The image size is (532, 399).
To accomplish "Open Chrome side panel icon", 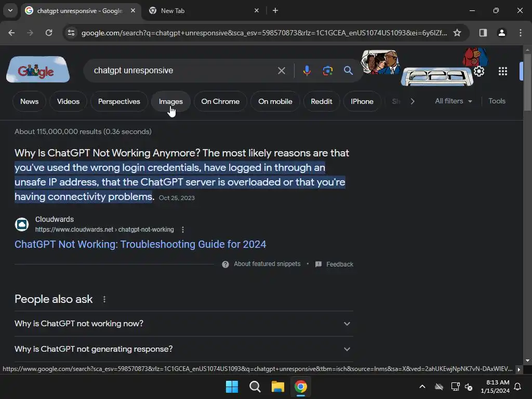I will coord(483,33).
